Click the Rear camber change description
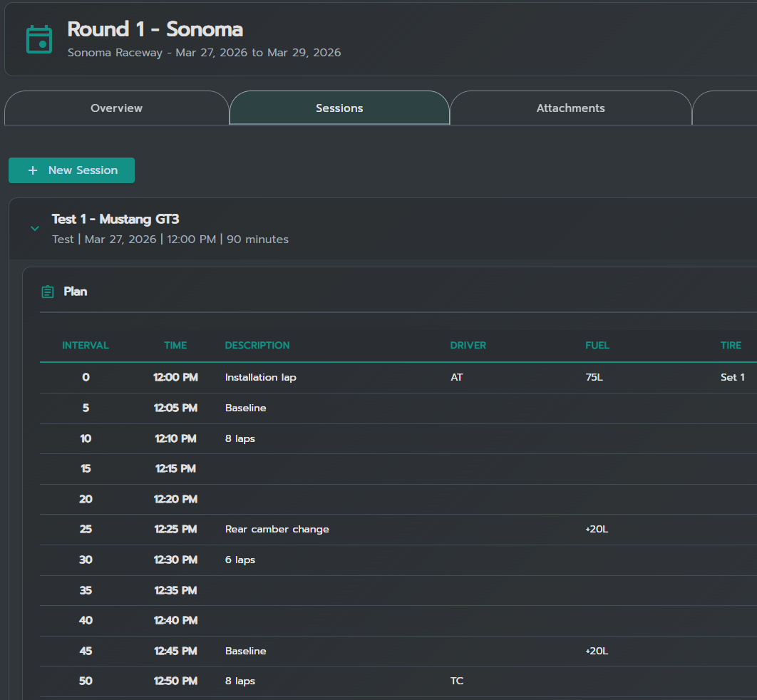The height and width of the screenshot is (700, 757). 277,529
